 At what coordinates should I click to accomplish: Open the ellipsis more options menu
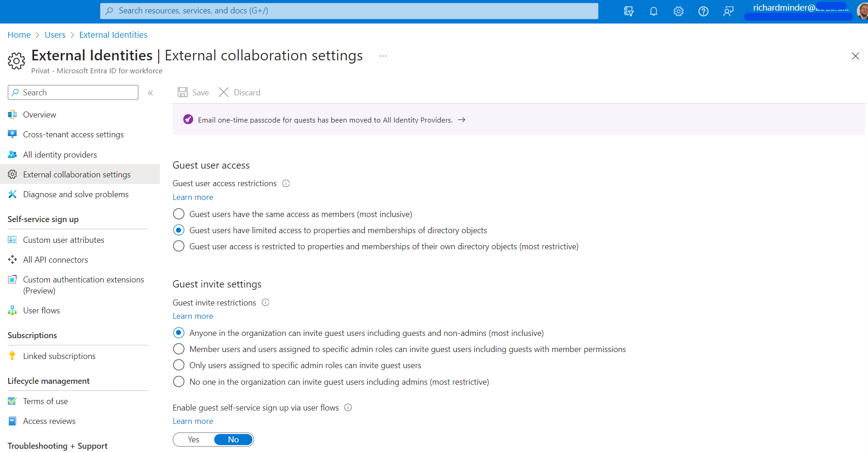click(x=383, y=56)
